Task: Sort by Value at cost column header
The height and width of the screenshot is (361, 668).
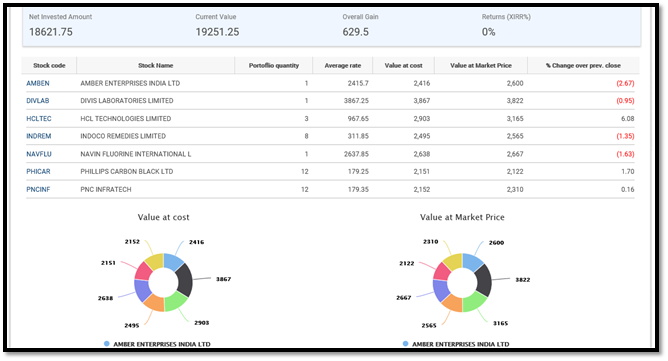Action: pyautogui.click(x=403, y=65)
